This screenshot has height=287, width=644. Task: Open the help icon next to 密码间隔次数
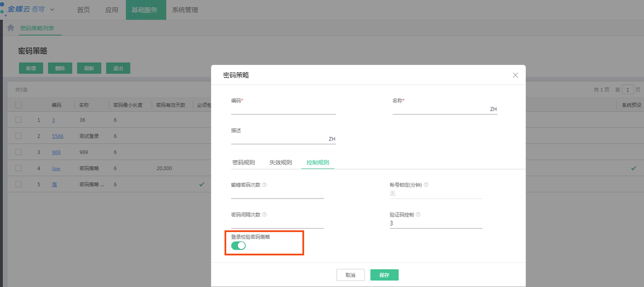tap(265, 215)
